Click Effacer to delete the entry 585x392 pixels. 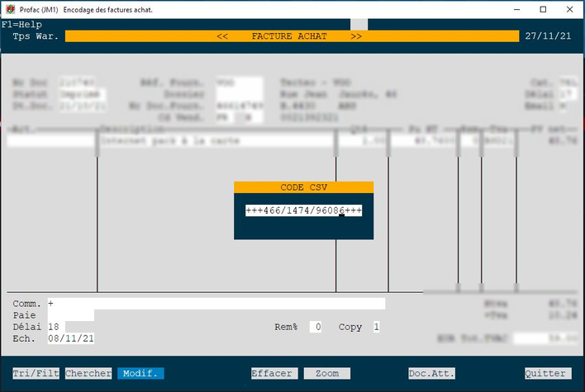coord(273,374)
